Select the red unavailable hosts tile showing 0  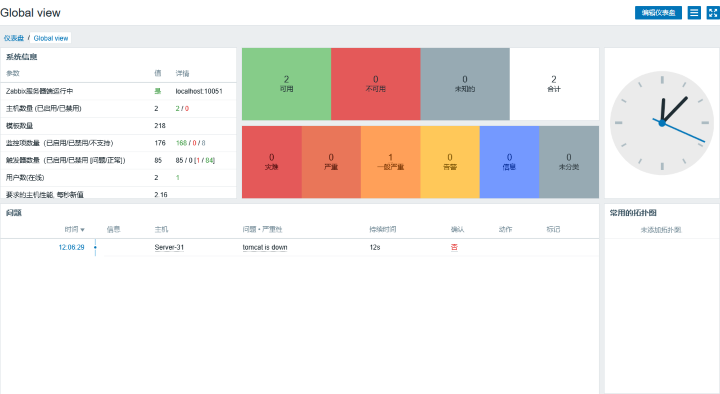point(376,84)
